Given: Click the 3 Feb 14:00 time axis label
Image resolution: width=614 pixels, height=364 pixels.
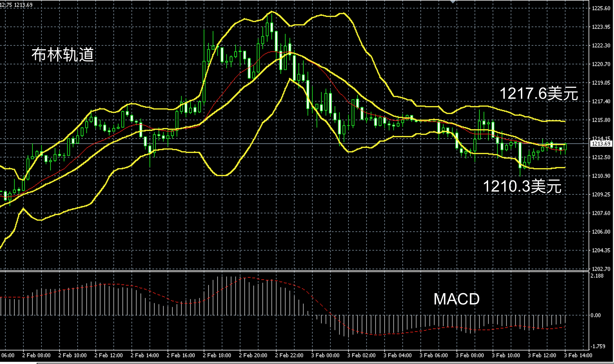Looking at the screenshot, I should point(578,355).
